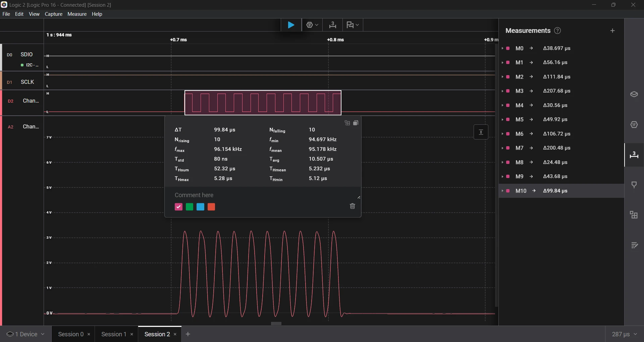Open the Notes panel icon in sidebar
644x342 pixels.
click(x=634, y=245)
